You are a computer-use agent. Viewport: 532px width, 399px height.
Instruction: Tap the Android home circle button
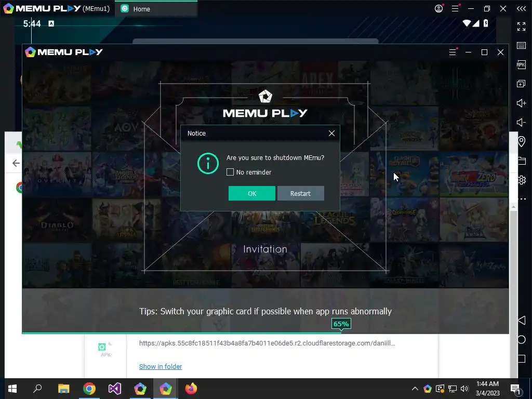pyautogui.click(x=522, y=340)
